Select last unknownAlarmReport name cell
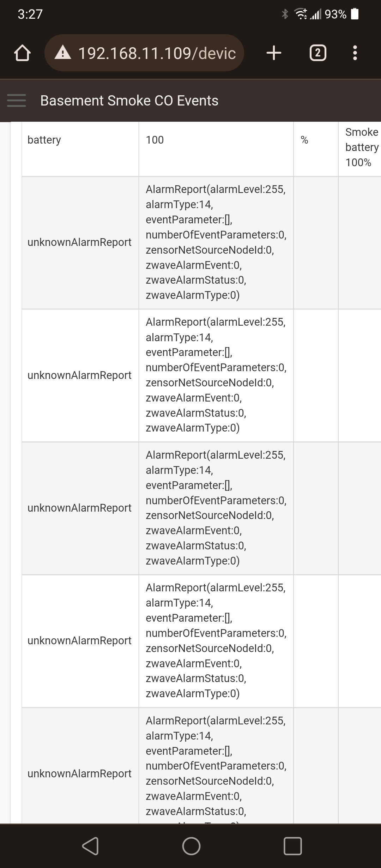 click(80, 766)
